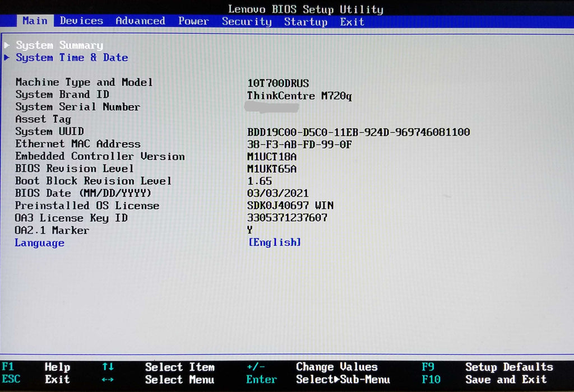Click the OA3 License Key ID label
Image resolution: width=574 pixels, height=392 pixels.
click(71, 218)
